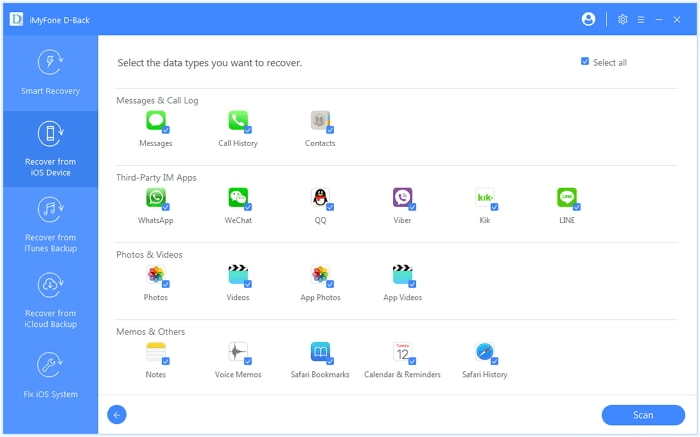
Task: Select the QQ penguin icon
Action: tap(320, 197)
